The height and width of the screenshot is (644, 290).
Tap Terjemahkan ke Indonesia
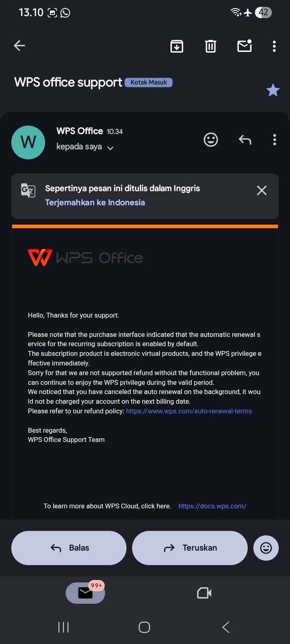coord(95,202)
